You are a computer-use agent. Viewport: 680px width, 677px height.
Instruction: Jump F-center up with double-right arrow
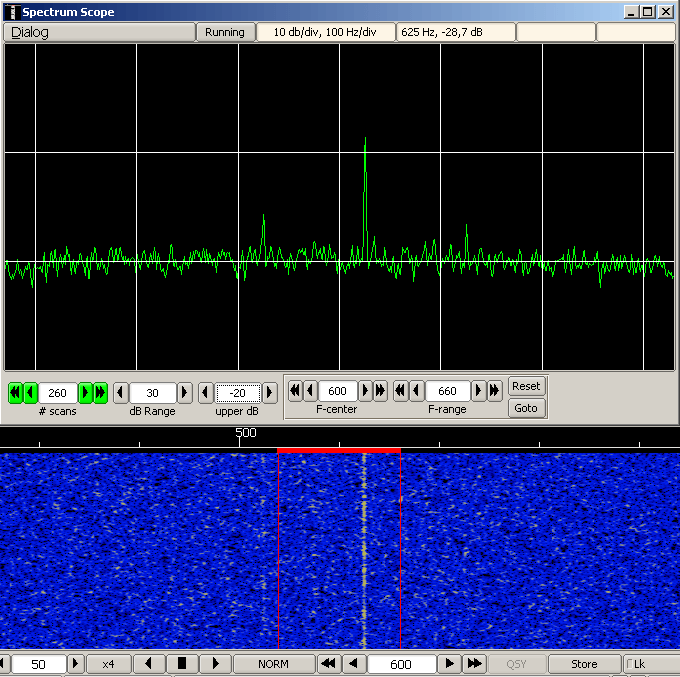click(380, 391)
